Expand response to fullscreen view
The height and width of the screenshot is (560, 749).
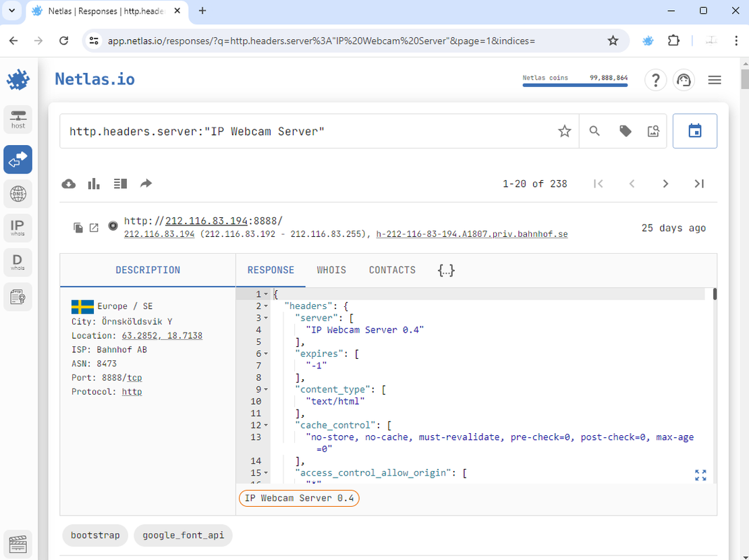coord(700,475)
